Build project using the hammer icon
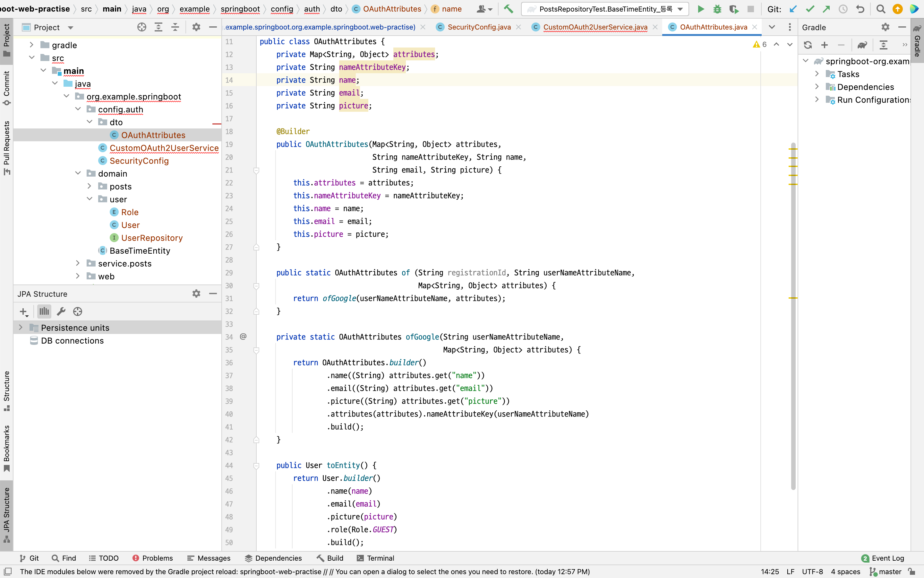This screenshot has width=924, height=578. [x=508, y=9]
